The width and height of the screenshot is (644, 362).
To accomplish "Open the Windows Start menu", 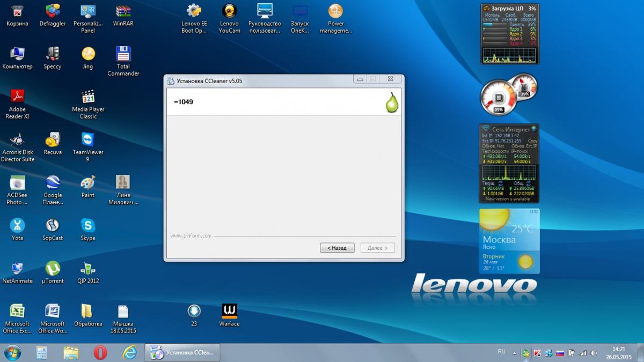I will click(x=13, y=352).
